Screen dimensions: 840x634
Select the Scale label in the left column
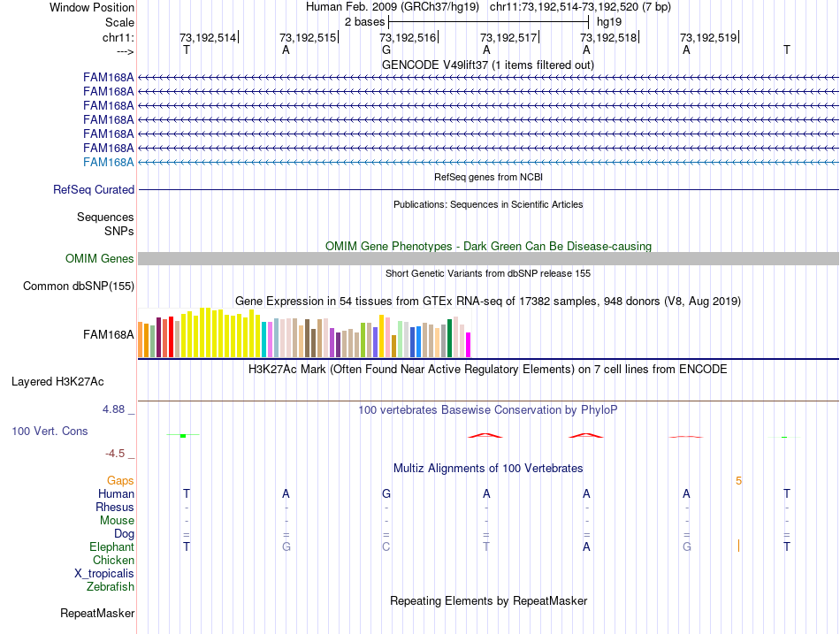tap(119, 22)
